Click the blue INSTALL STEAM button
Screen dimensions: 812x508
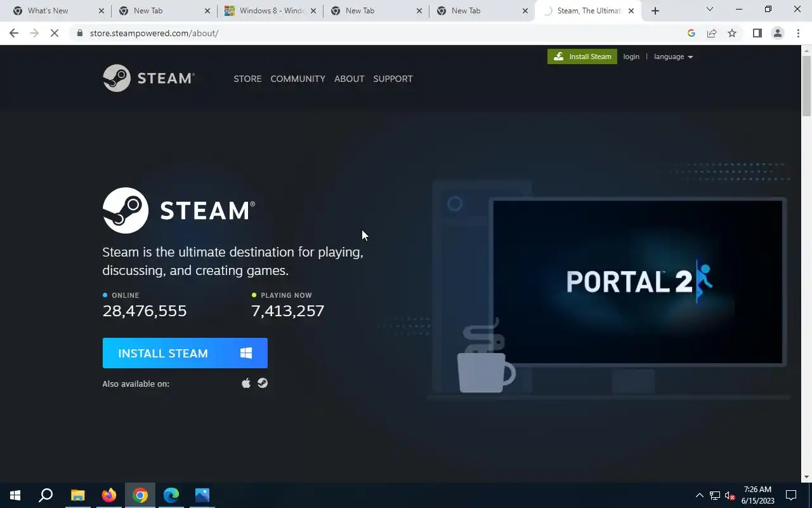click(185, 353)
